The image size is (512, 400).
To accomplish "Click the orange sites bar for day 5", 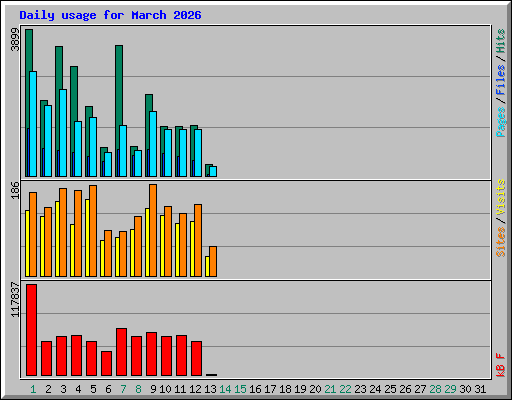I will (93, 231).
